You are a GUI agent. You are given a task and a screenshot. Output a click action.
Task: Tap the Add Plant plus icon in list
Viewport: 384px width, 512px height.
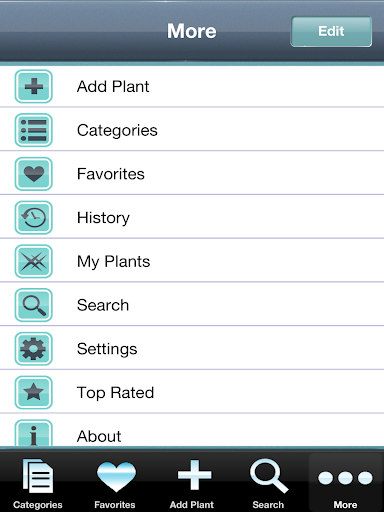pyautogui.click(x=34, y=86)
